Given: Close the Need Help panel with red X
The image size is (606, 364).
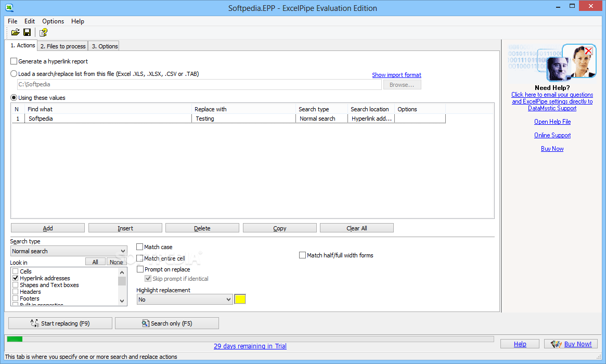Looking at the screenshot, I should point(589,51).
